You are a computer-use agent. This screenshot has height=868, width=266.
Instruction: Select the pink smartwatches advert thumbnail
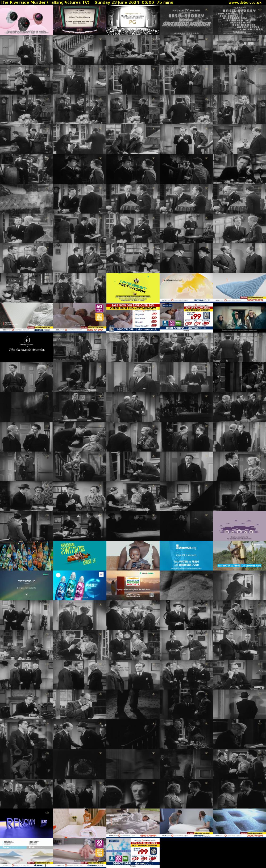[x=27, y=20]
